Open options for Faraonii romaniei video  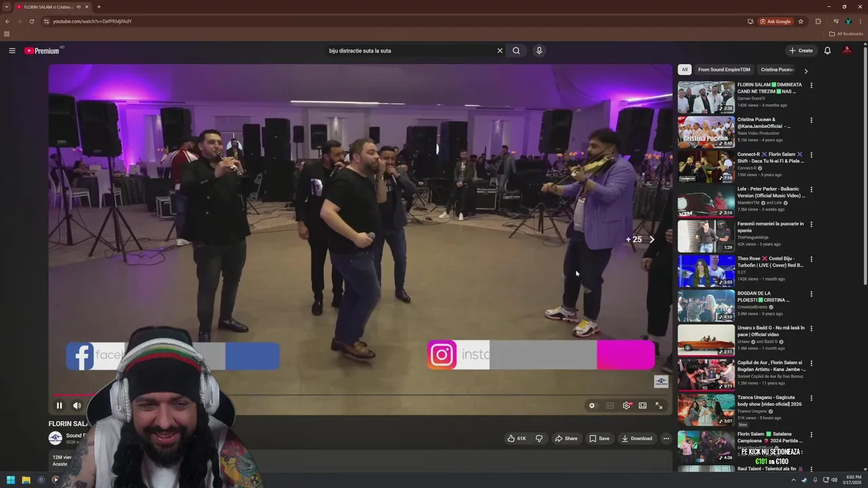811,224
